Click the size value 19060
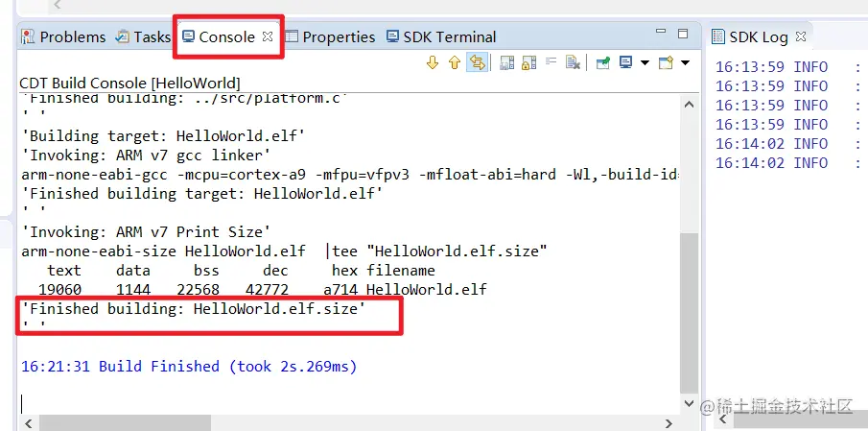868x431 pixels. (x=59, y=289)
